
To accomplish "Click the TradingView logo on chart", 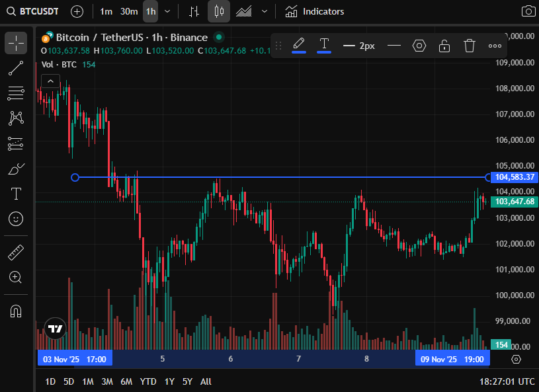I will click(x=55, y=329).
